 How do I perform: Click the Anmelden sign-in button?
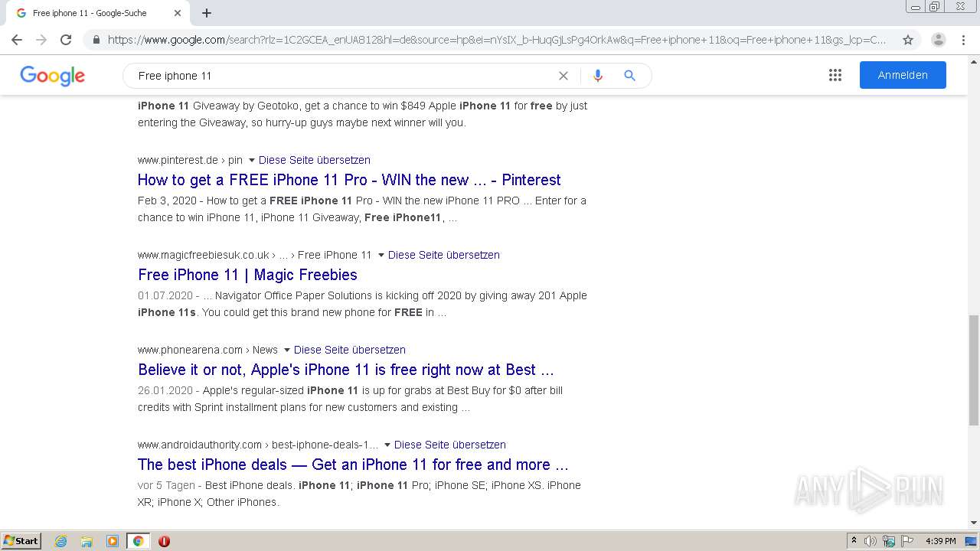[x=903, y=75]
